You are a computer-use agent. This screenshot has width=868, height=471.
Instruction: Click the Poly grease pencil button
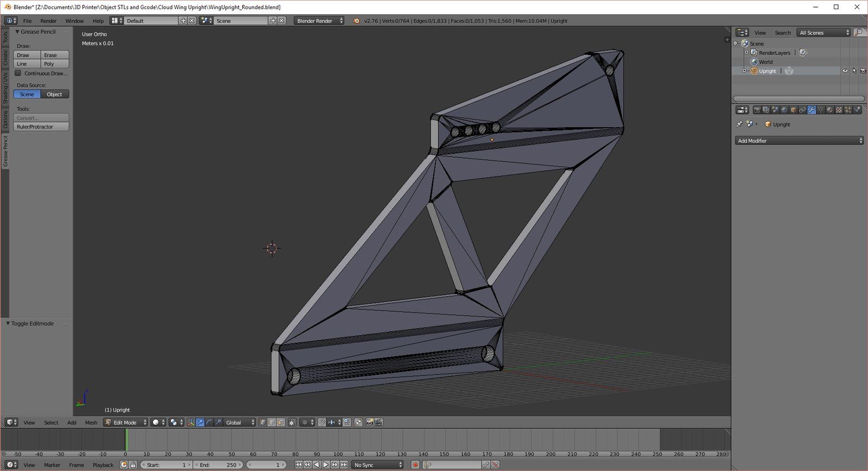pos(55,64)
